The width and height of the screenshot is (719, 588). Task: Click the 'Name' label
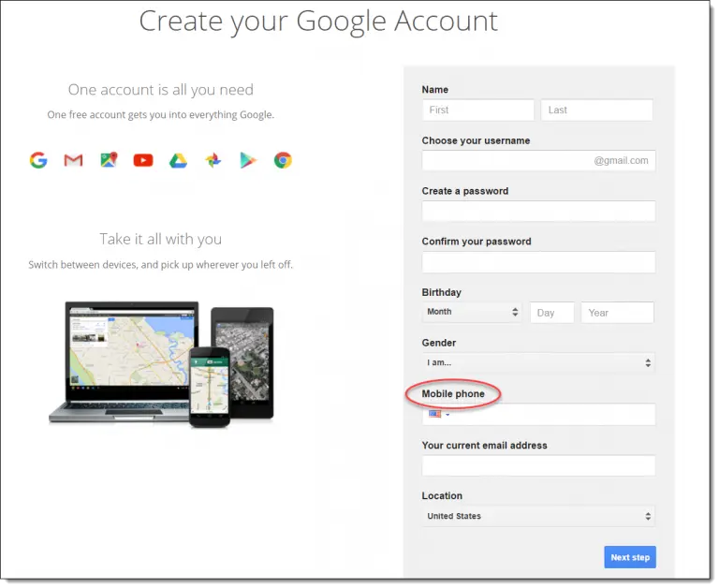[x=435, y=90]
